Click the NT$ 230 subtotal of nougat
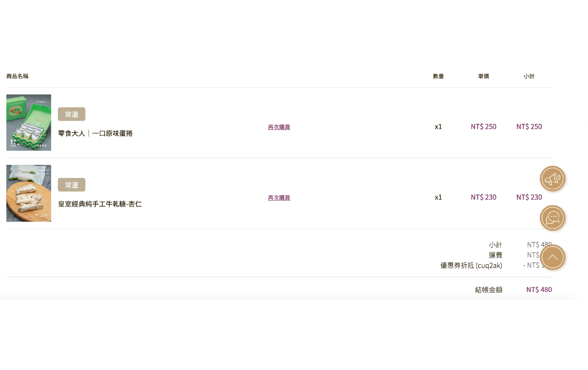Viewport: 588px width, 370px height. [529, 197]
